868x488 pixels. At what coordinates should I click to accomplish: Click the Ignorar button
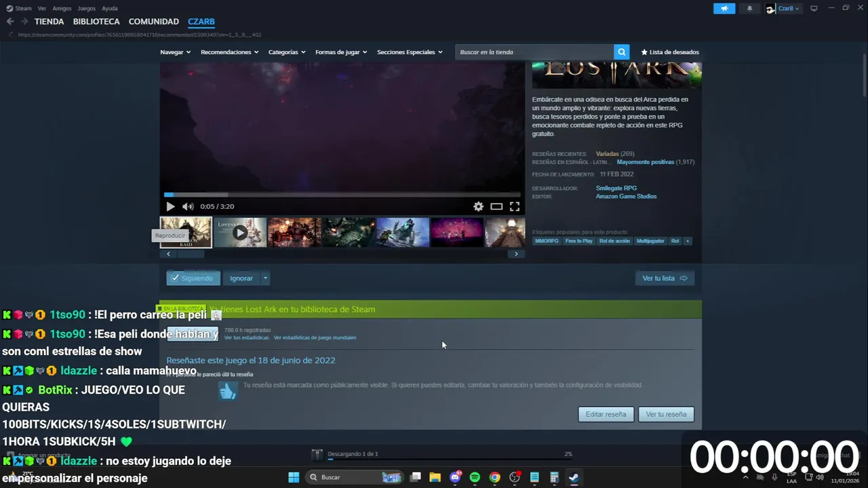tap(241, 278)
